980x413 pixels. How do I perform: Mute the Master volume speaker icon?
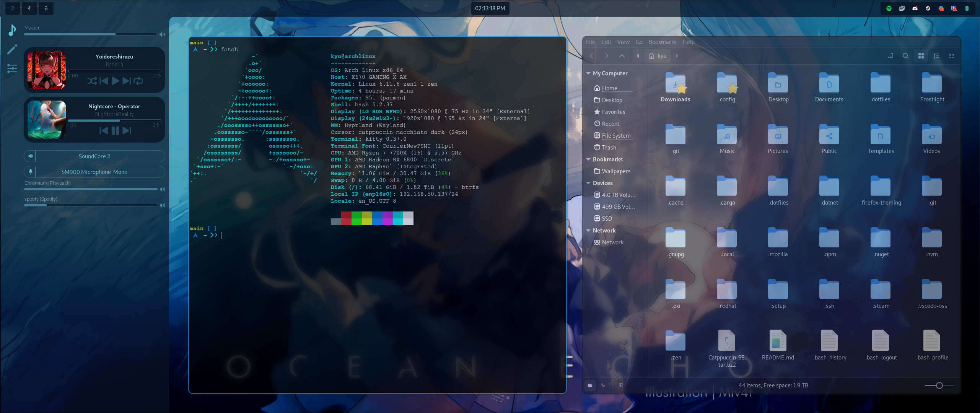click(x=162, y=34)
